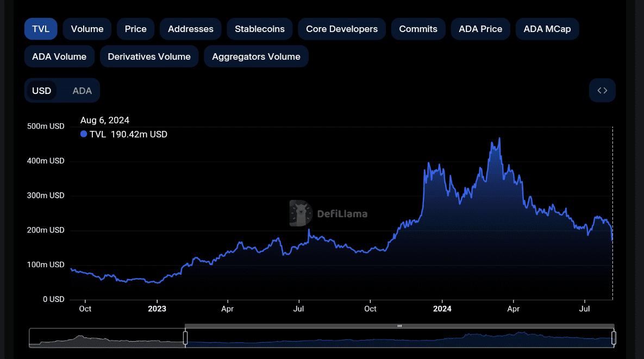The image size is (644, 359).
Task: Toggle the TVL series visibility
Action: click(98, 134)
